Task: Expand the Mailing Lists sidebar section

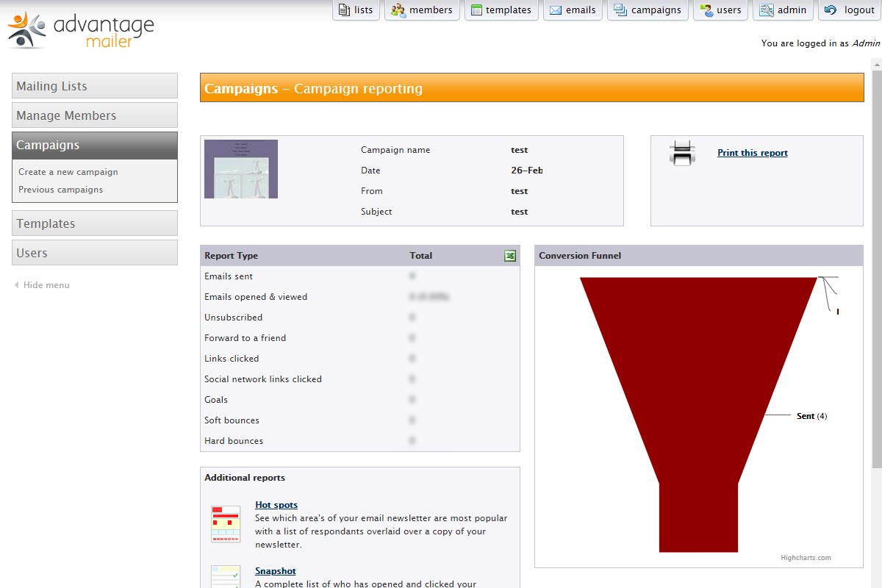Action: 95,86
